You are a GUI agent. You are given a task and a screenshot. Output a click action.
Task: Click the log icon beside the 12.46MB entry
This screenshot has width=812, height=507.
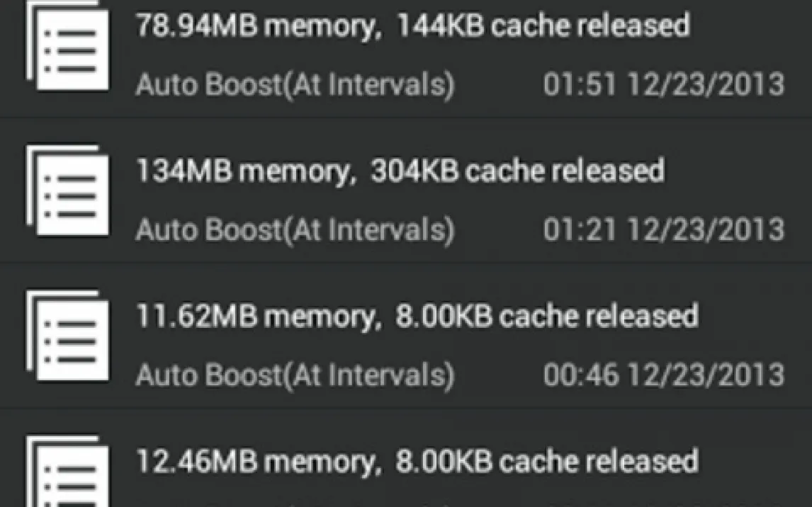68,473
